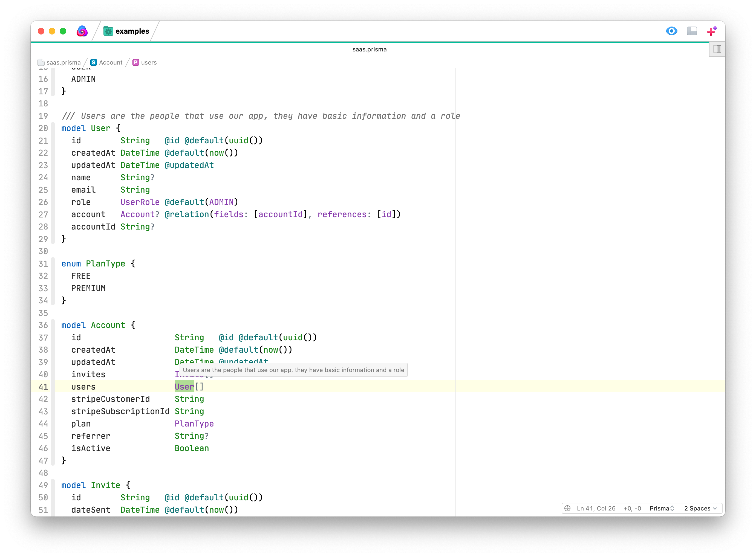This screenshot has width=756, height=557.
Task: Click the blue S Account symbol icon
Action: pyautogui.click(x=94, y=63)
